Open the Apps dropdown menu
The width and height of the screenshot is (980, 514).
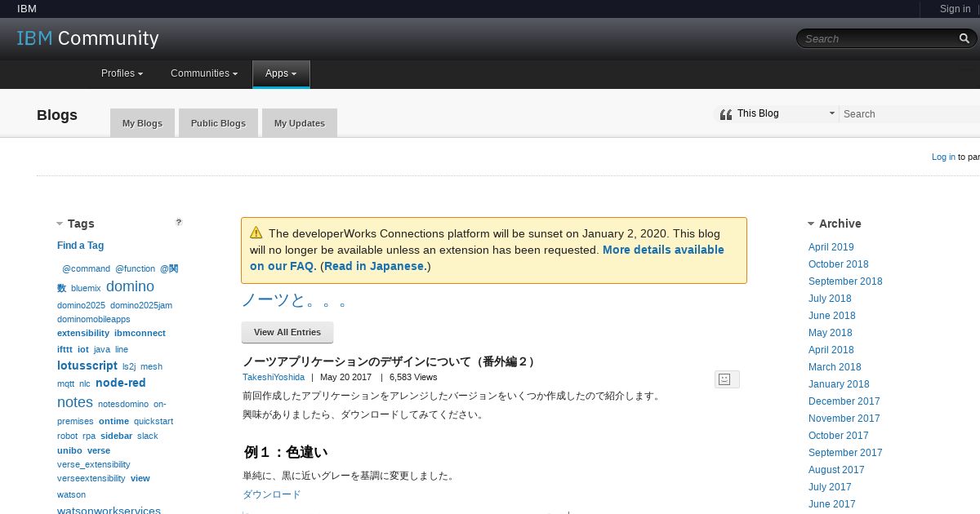tap(281, 73)
